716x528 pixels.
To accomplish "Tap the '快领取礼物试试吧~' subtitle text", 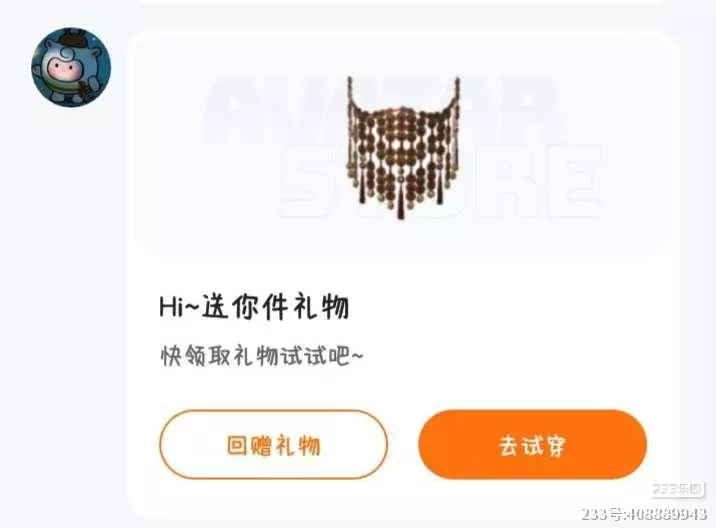I will [262, 356].
